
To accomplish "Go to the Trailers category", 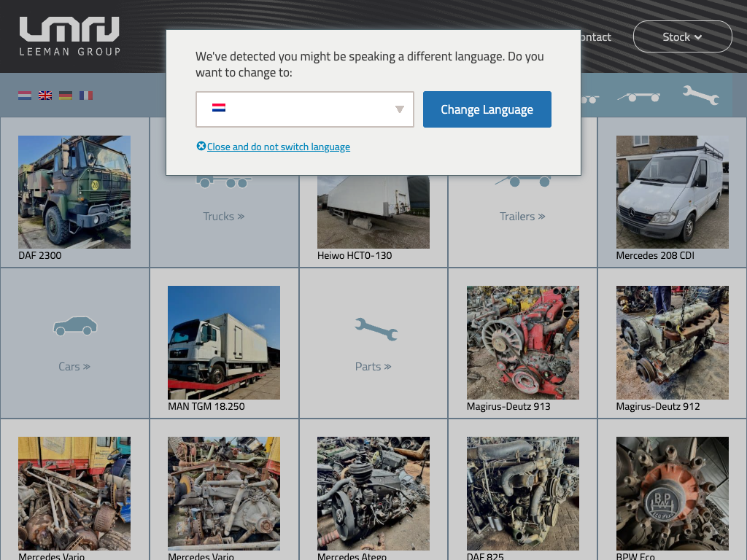I will pyautogui.click(x=522, y=216).
